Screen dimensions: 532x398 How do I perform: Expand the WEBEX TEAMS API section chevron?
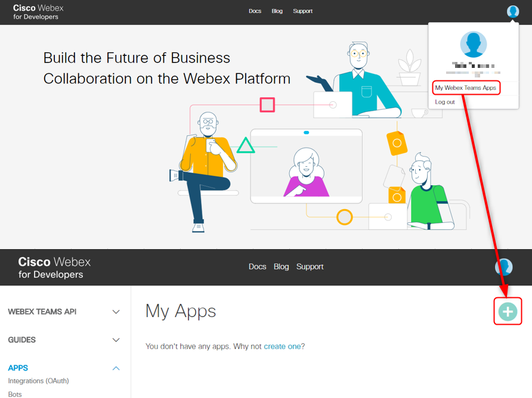point(116,312)
